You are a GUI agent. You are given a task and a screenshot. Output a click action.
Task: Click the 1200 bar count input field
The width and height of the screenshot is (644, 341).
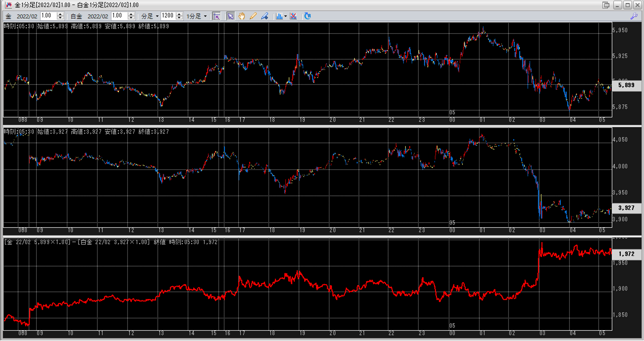click(168, 16)
